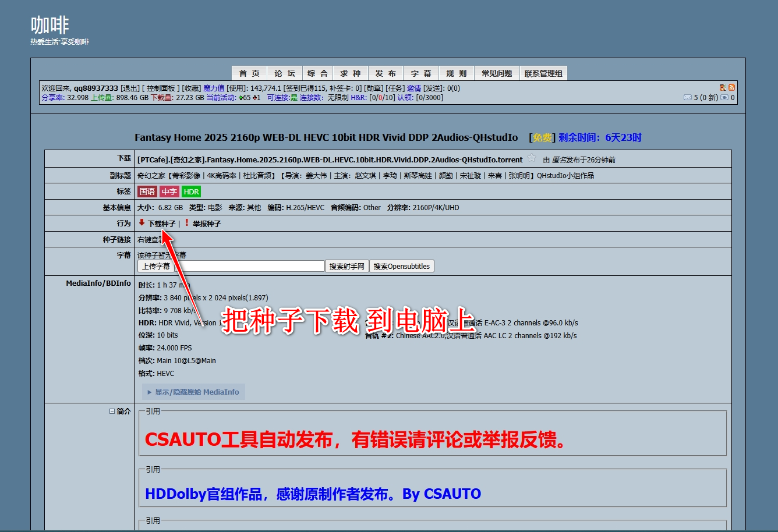Click the green HDR tag badge
This screenshot has height=532, width=778.
(x=191, y=191)
